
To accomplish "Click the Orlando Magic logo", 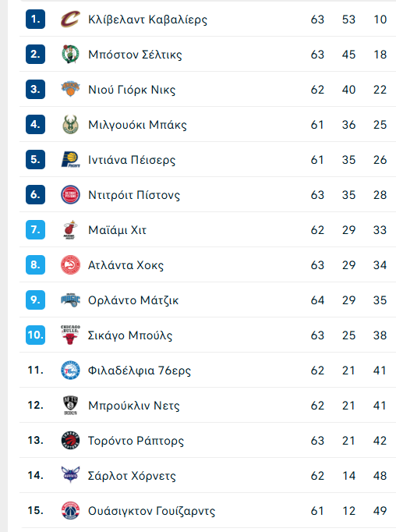I will 70,300.
